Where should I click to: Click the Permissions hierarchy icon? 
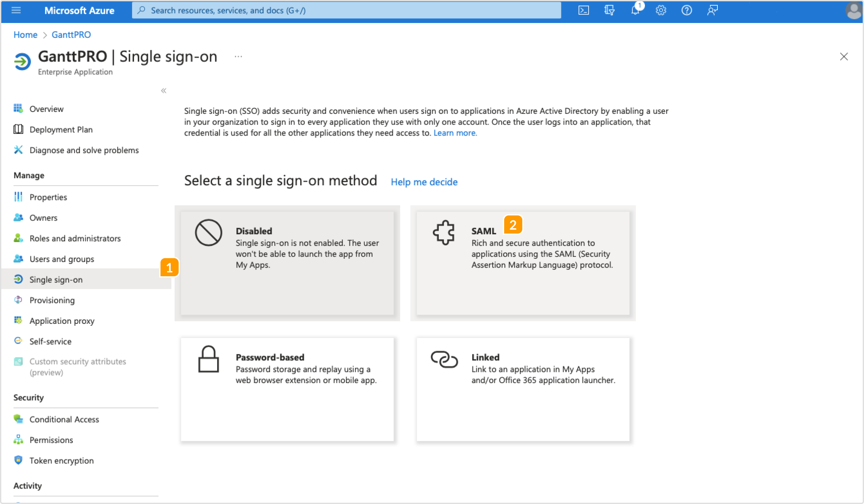pyautogui.click(x=18, y=440)
